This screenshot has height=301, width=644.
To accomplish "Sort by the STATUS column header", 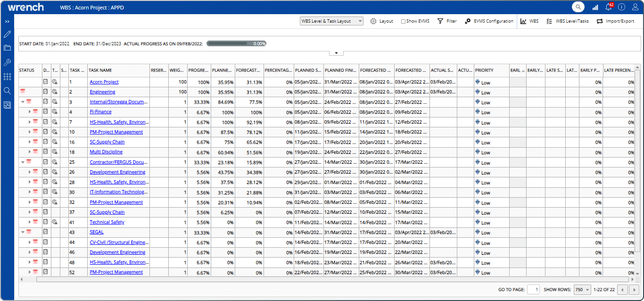I will (x=30, y=70).
